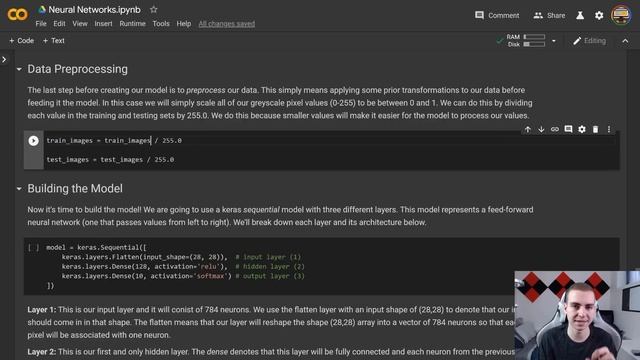The image size is (640, 360).
Task: Click the Layer 2: description paragraph
Action: 271,351
